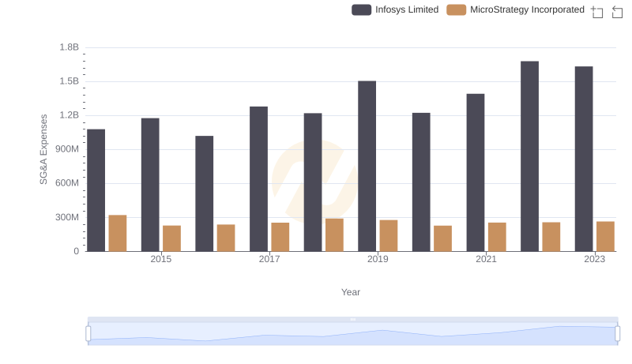
Task: Click the 2017 x-axis label
Action: (x=269, y=259)
